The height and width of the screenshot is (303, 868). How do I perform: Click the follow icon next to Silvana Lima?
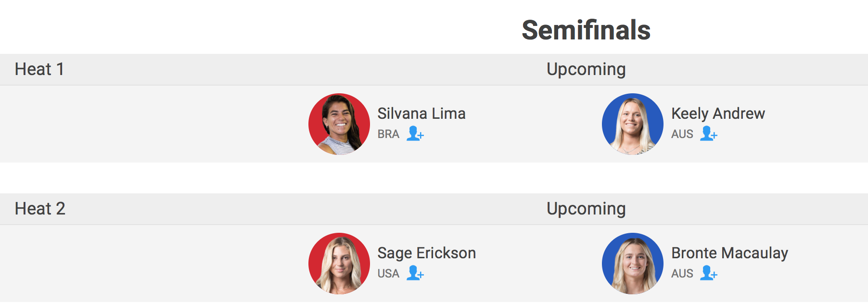click(415, 133)
